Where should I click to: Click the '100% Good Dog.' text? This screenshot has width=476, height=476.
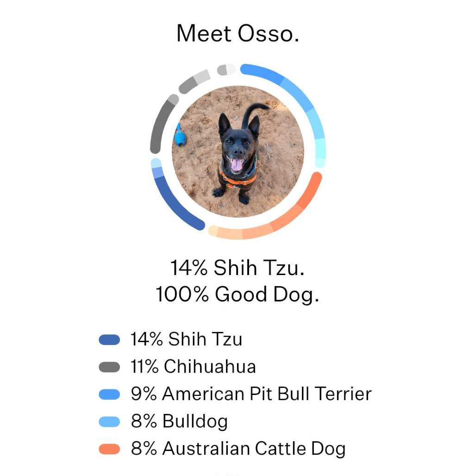click(238, 294)
